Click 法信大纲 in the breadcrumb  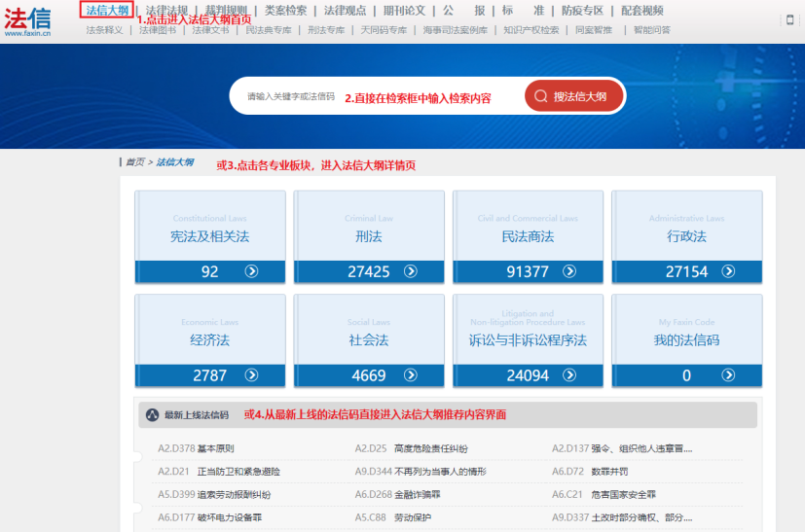pyautogui.click(x=175, y=162)
